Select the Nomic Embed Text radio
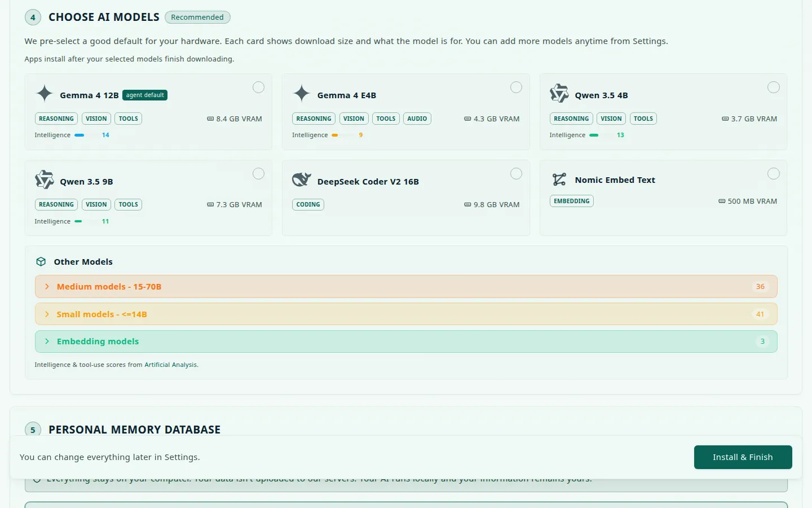The image size is (812, 508). [774, 174]
